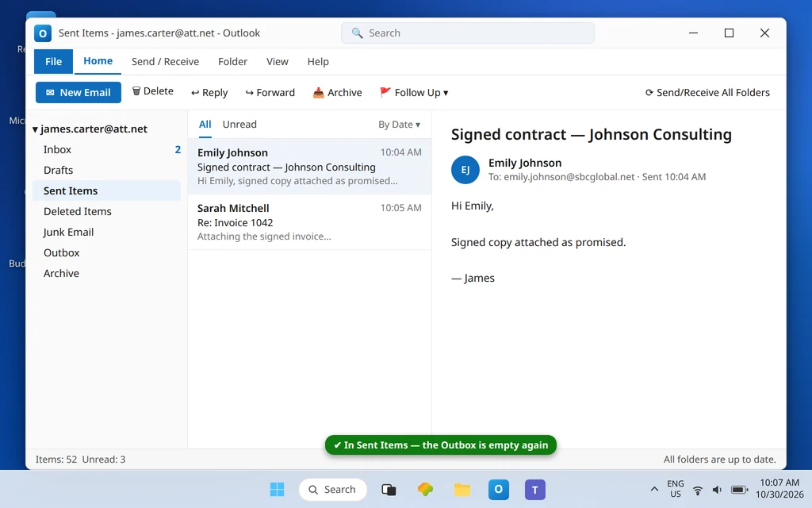
Task: Open the Archive folder in sidebar
Action: [x=107, y=274]
